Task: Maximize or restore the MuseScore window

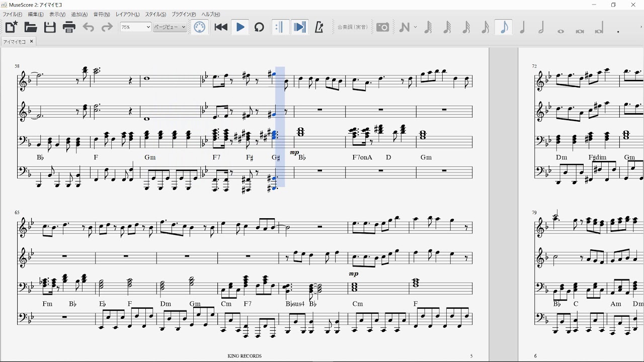Action: [x=613, y=5]
